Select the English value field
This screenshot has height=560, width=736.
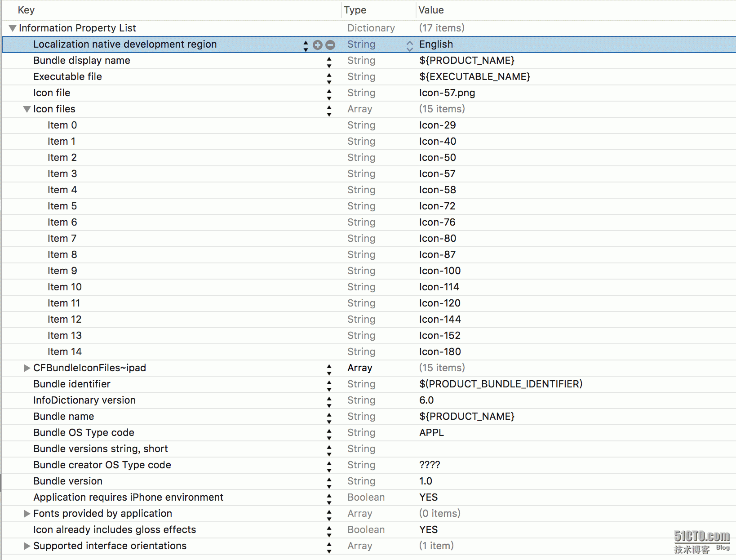coord(436,44)
